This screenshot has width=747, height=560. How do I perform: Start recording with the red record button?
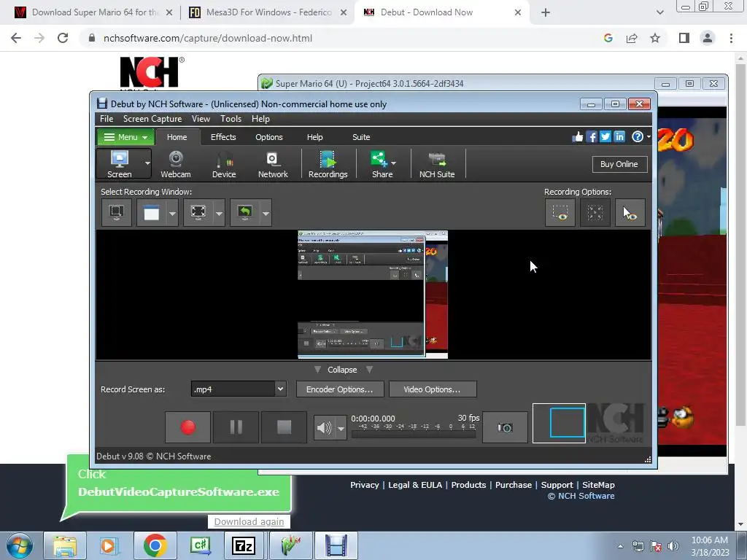tap(187, 427)
